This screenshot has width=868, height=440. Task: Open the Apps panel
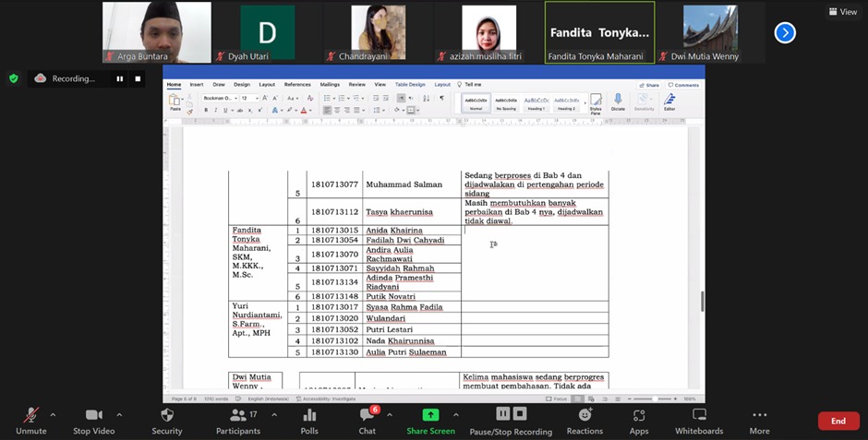point(639,420)
